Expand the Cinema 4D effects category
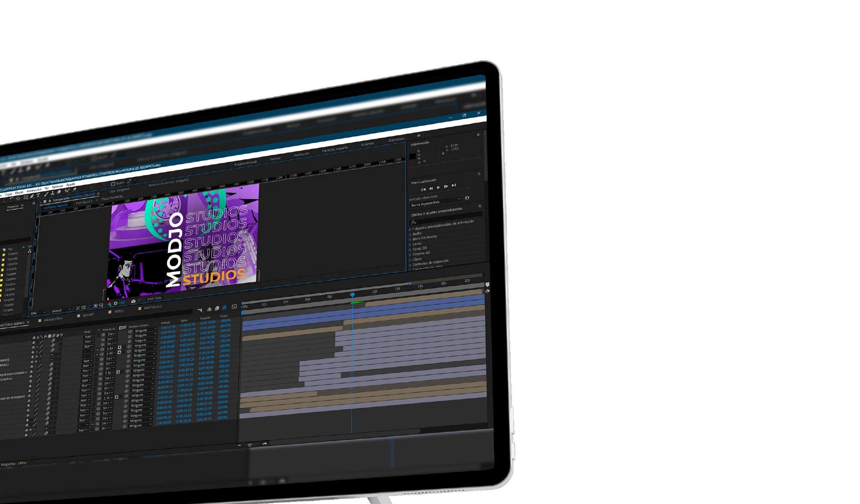This screenshot has width=860, height=504. [x=421, y=253]
